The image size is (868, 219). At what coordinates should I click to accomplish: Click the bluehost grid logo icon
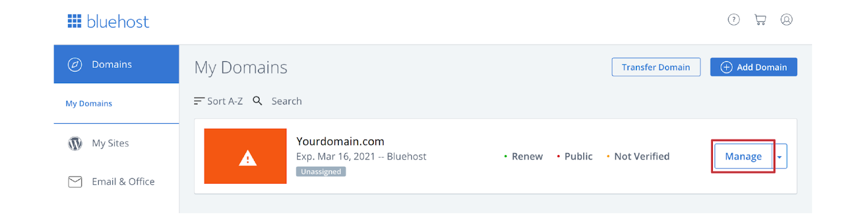tap(74, 21)
